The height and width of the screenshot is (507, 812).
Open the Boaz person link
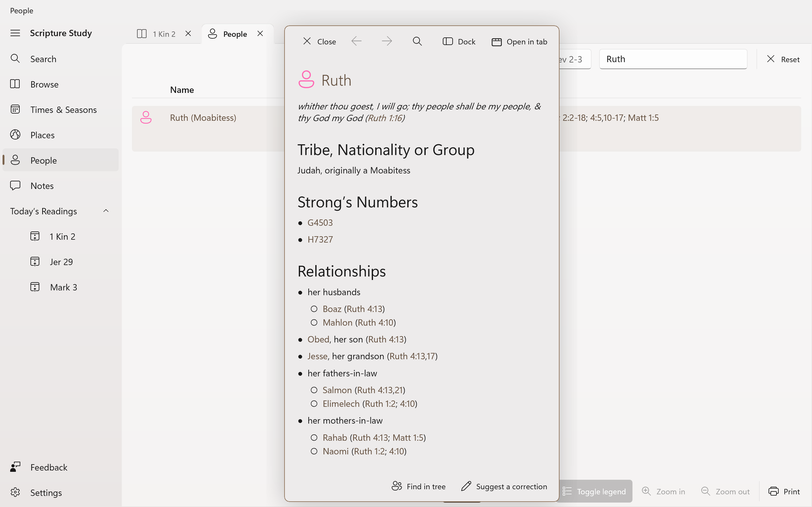click(x=332, y=309)
